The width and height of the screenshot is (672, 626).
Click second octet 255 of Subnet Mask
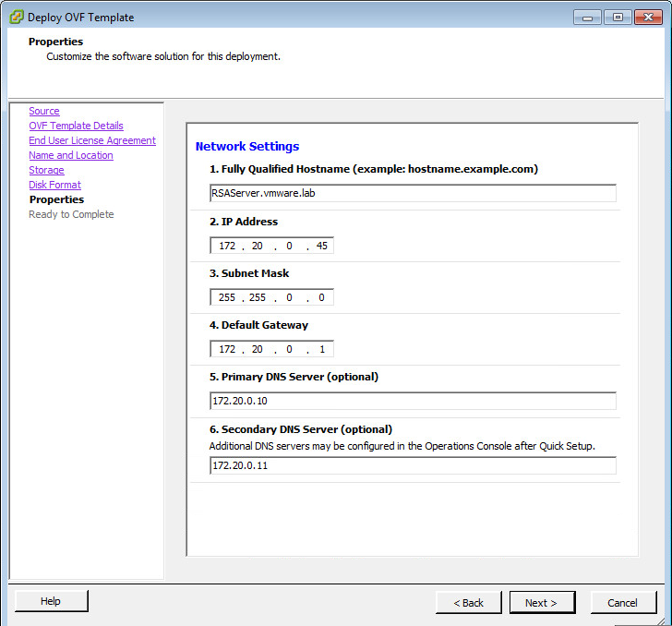coord(258,297)
